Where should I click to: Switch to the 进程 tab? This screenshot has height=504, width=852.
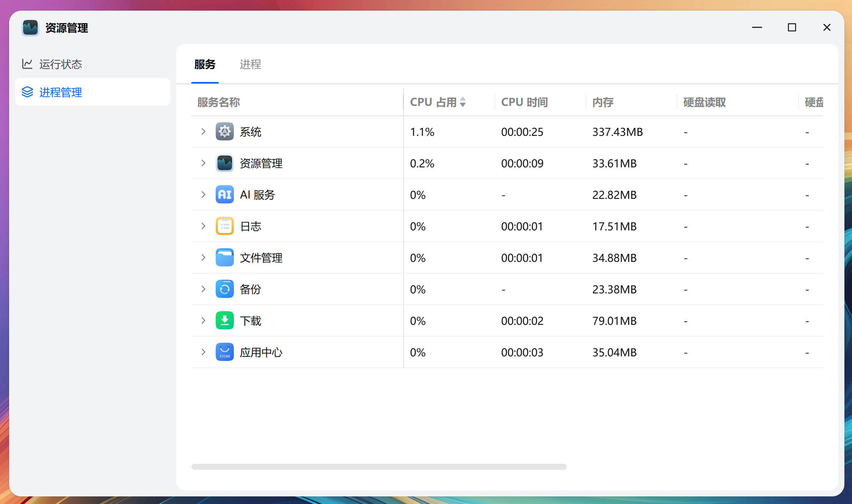click(250, 65)
